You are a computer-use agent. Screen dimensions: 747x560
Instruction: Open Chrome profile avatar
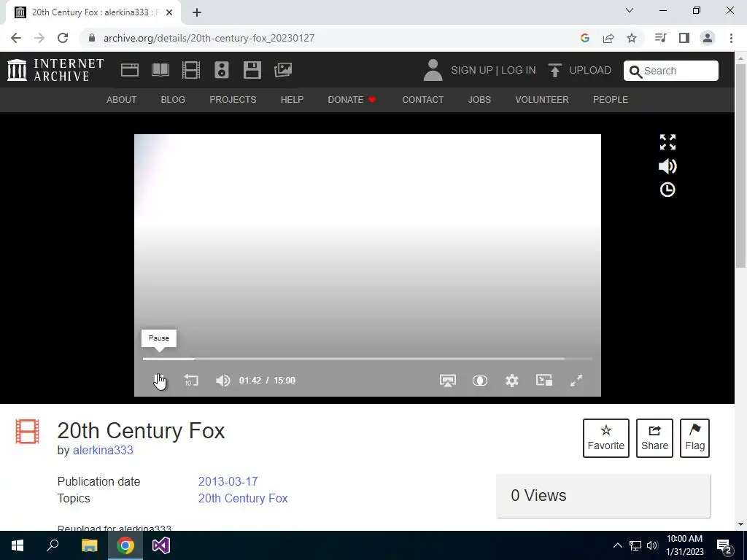708,38
